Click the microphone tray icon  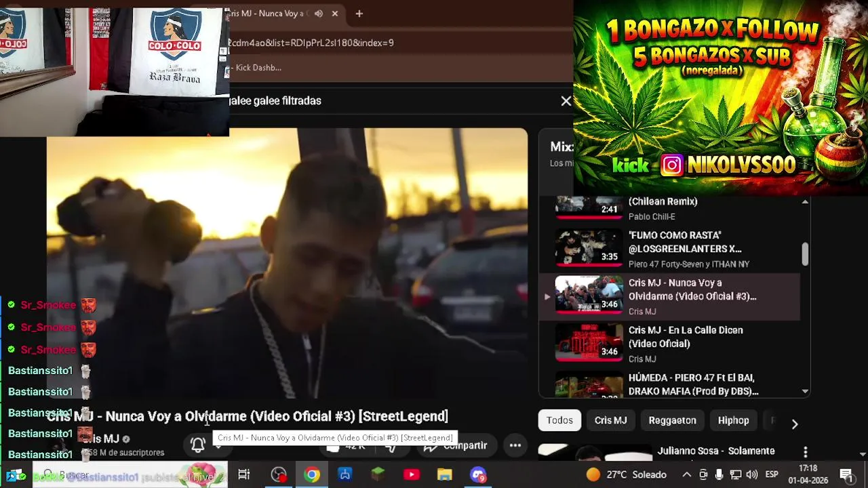click(719, 474)
